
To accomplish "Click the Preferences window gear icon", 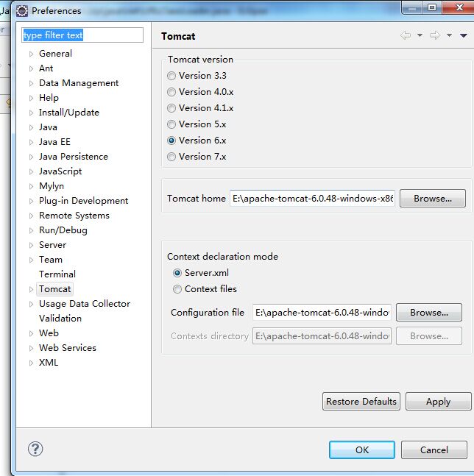I will [x=22, y=11].
